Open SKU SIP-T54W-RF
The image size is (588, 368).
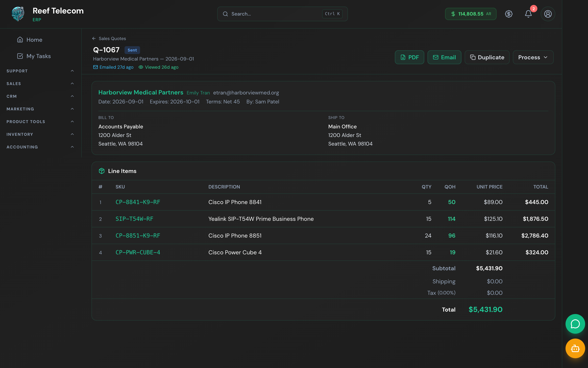134,219
